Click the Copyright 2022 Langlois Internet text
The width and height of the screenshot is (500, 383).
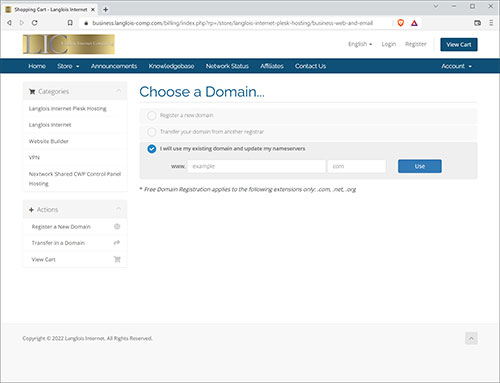coord(87,338)
